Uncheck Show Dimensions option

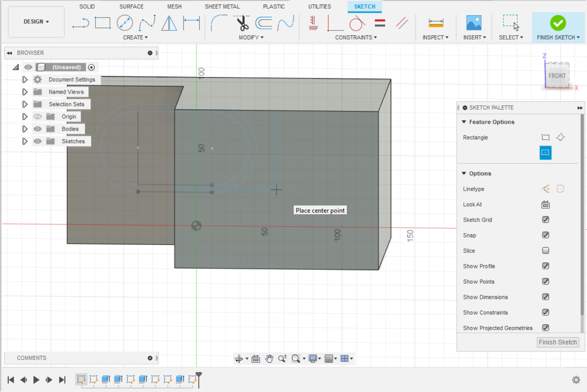click(545, 297)
